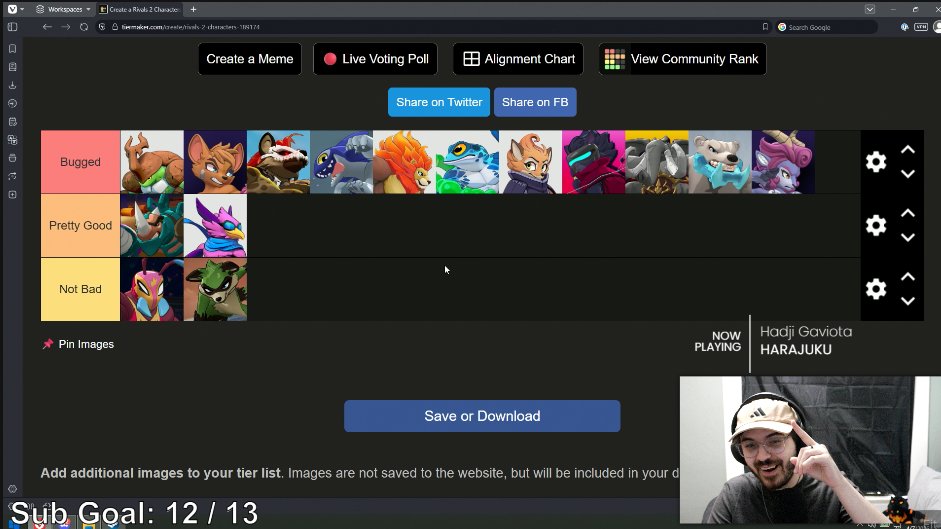Open Reading List panel in sidebar

(x=13, y=67)
